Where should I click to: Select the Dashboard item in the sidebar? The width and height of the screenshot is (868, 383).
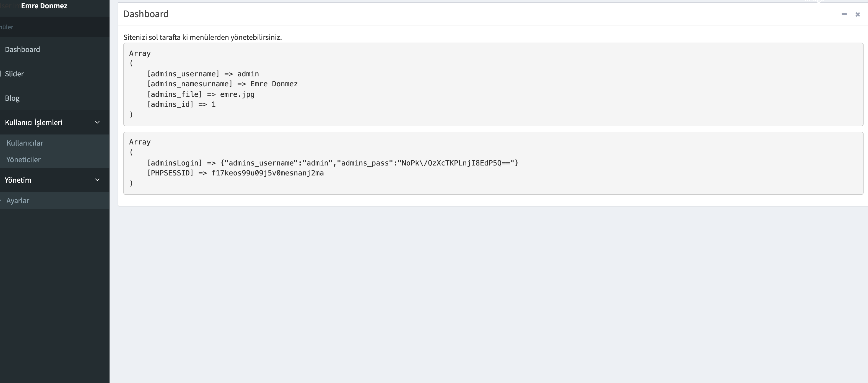22,49
